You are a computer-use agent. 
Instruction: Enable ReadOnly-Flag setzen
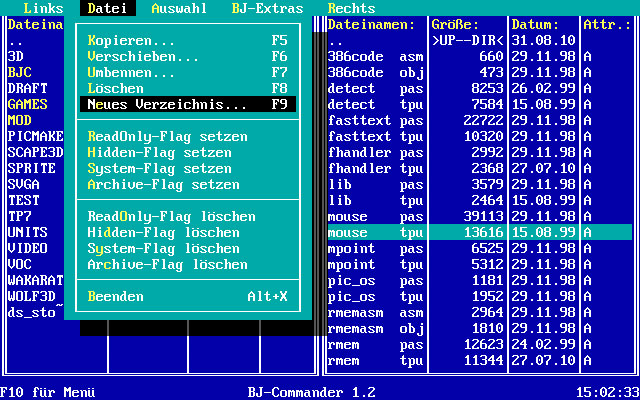click(x=168, y=136)
